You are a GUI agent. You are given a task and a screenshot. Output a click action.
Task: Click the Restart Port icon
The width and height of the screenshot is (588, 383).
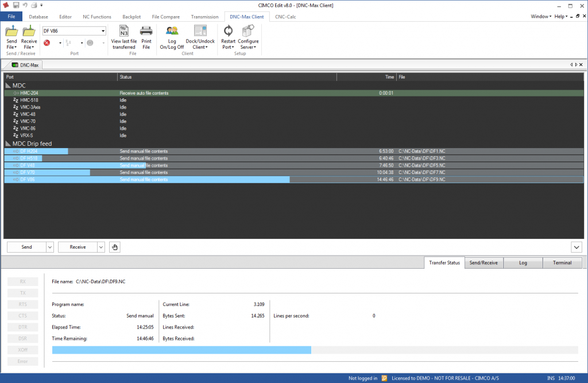[228, 31]
